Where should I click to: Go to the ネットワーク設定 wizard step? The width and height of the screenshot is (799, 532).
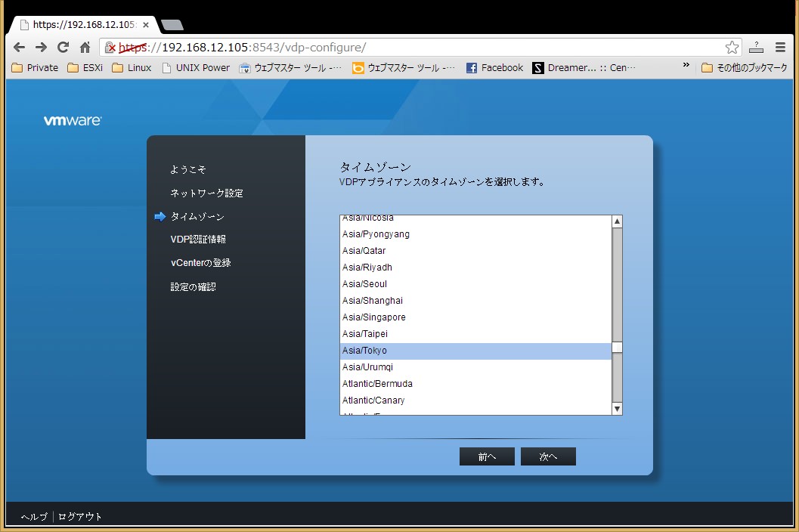206,193
